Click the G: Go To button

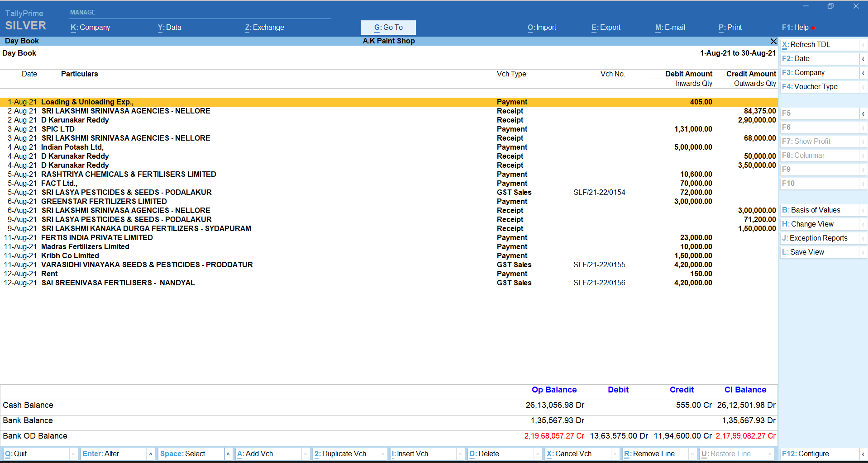click(x=388, y=28)
